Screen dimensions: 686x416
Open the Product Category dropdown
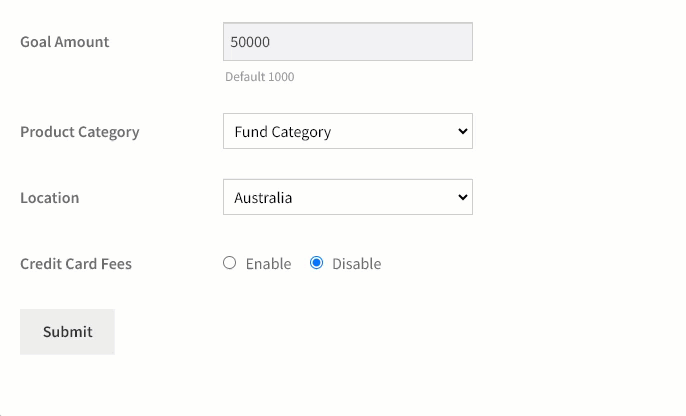point(348,131)
